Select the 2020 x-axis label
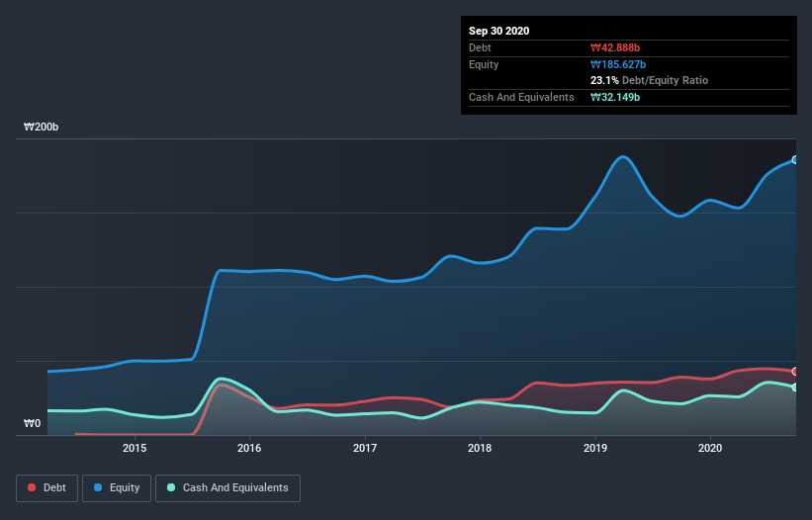Screen dimensions: 812x520 coord(710,448)
